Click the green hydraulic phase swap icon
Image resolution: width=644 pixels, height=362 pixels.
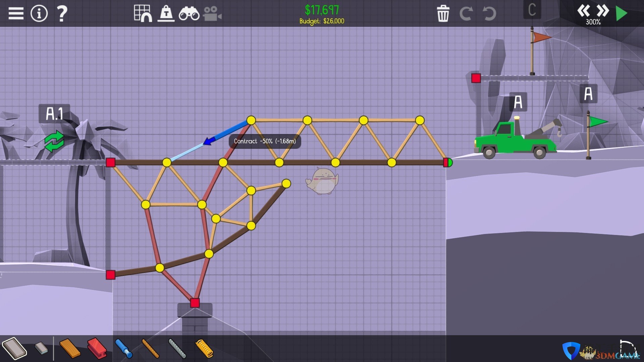click(54, 141)
